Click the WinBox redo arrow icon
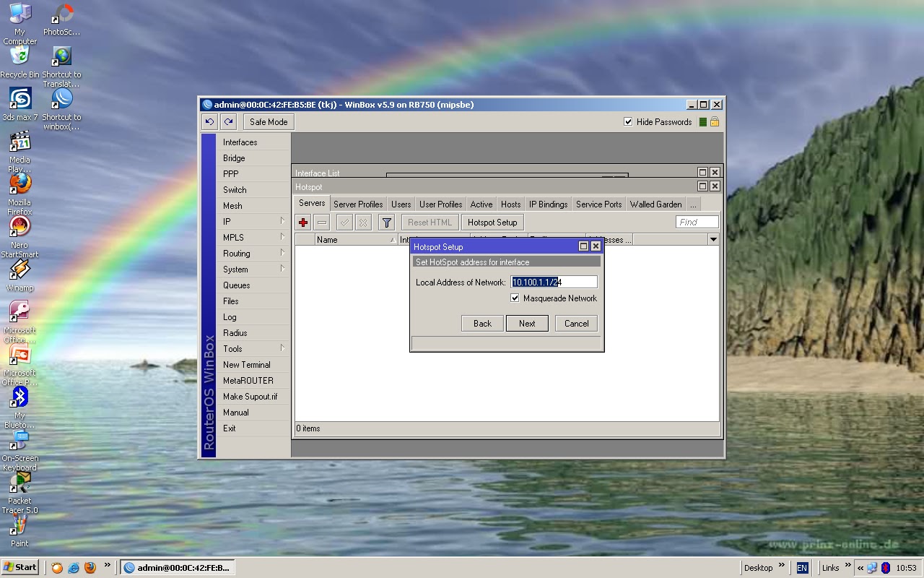Image resolution: width=924 pixels, height=578 pixels. [x=228, y=122]
